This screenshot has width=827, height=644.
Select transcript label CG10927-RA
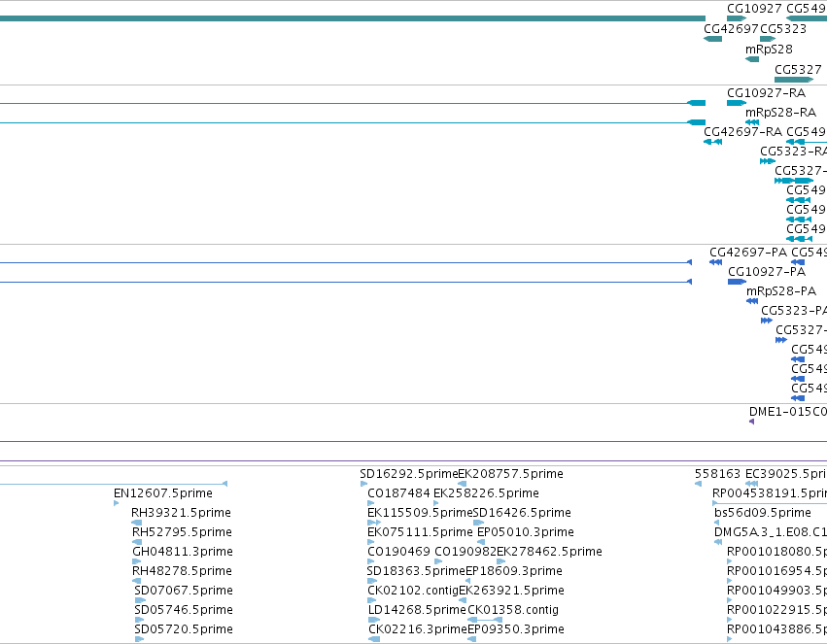click(767, 93)
